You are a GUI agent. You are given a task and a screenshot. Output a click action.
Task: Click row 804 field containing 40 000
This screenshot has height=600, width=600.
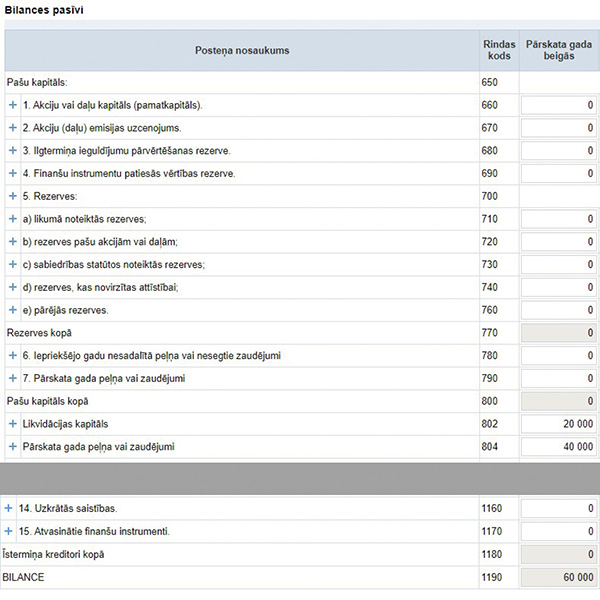click(559, 447)
